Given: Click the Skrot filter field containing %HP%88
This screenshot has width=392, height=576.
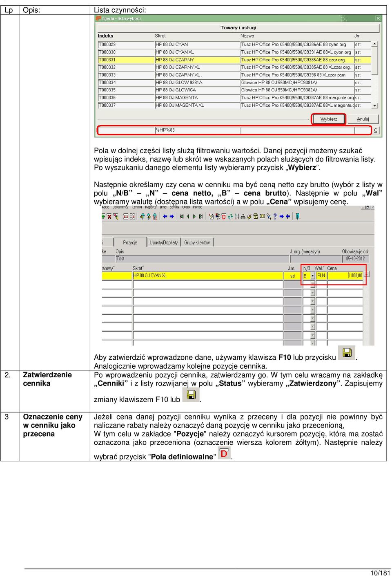Looking at the screenshot, I should [198, 130].
